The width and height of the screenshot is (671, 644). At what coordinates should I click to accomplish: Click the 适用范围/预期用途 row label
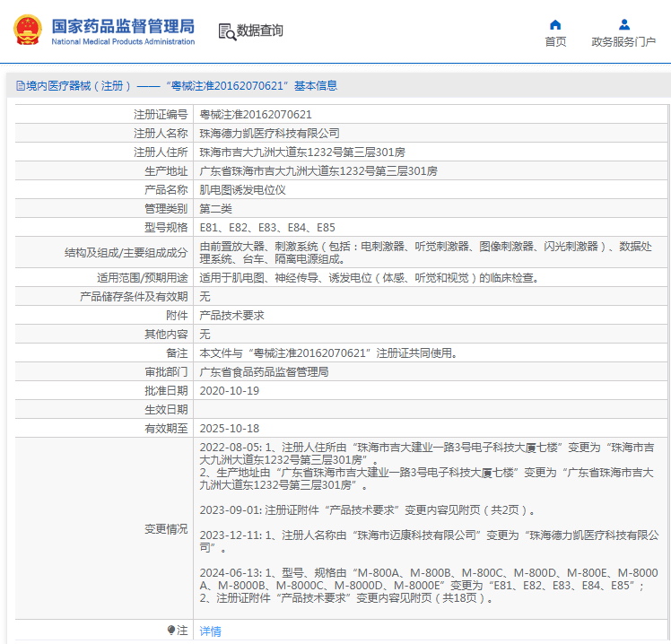click(x=143, y=278)
